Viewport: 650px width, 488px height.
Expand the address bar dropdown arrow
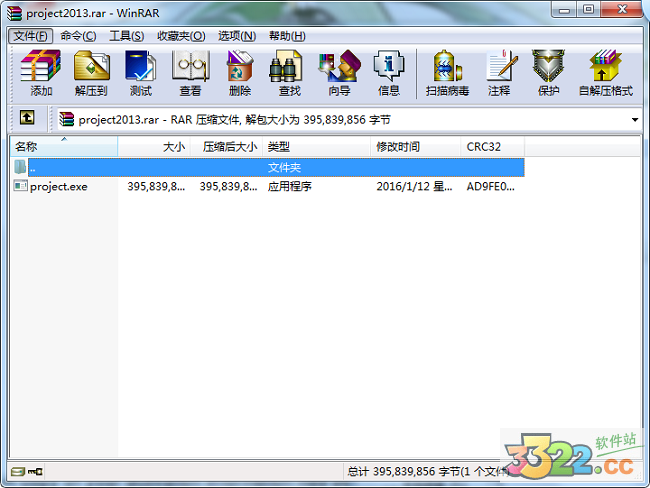[635, 120]
